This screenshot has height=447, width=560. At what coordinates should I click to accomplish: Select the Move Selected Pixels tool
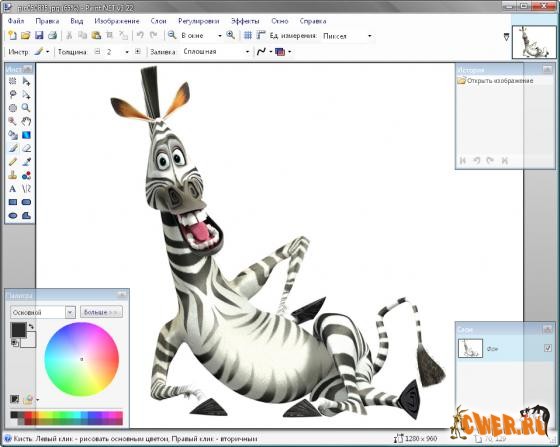coord(26,81)
